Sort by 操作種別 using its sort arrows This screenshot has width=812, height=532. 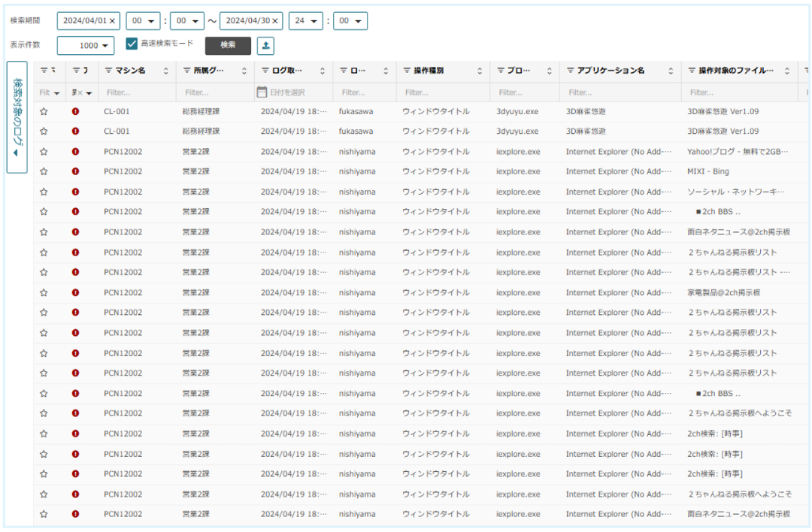click(x=480, y=71)
